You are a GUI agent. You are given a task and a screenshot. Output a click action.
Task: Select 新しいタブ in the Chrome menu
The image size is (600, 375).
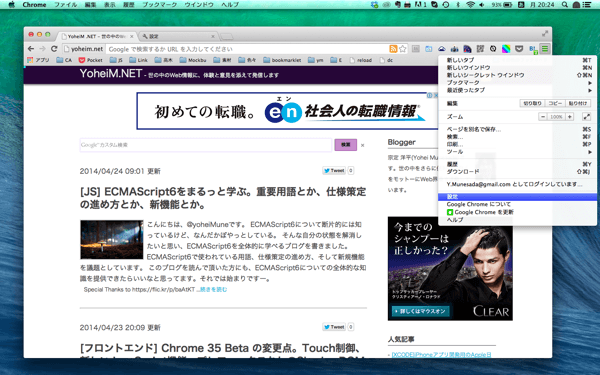tap(517, 60)
